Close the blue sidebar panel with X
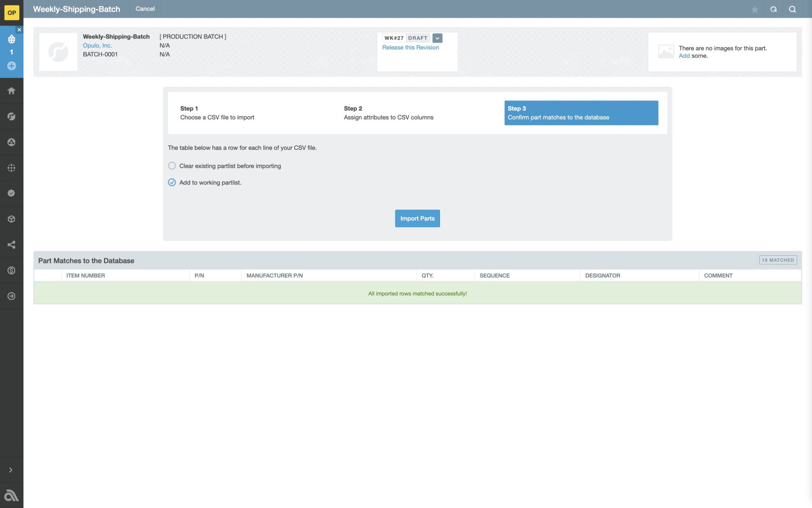 coord(19,30)
